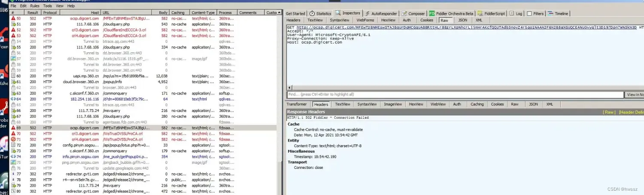Image resolution: width=644 pixels, height=195 pixels.
Task: Click the document icon on session 60
Action: coord(13,76)
